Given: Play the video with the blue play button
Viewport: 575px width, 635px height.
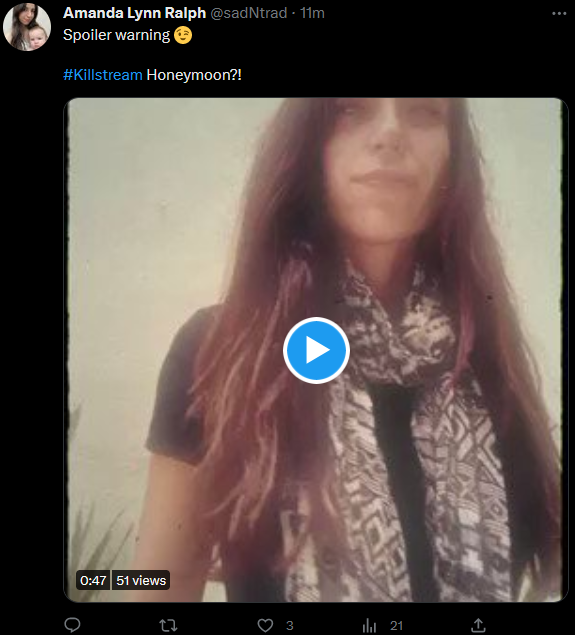Looking at the screenshot, I should click(x=316, y=350).
